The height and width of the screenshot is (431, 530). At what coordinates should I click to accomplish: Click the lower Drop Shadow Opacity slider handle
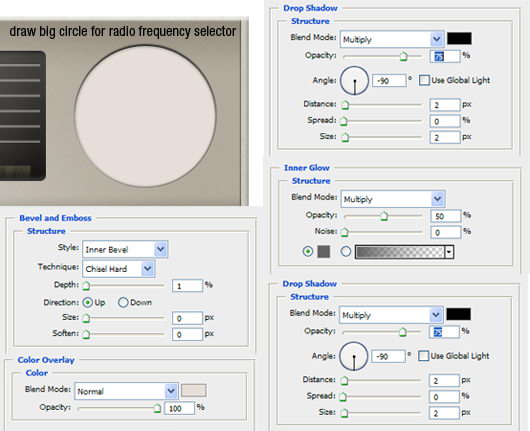coord(402,332)
